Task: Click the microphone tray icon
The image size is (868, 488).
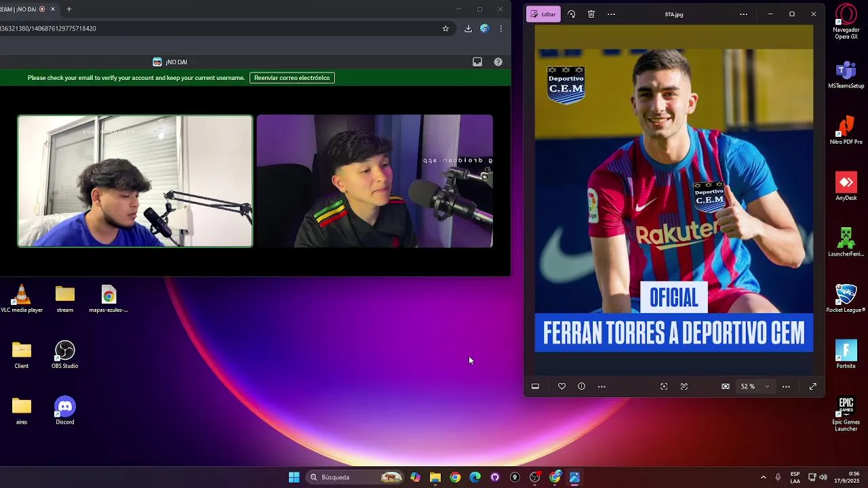Action: [778, 477]
